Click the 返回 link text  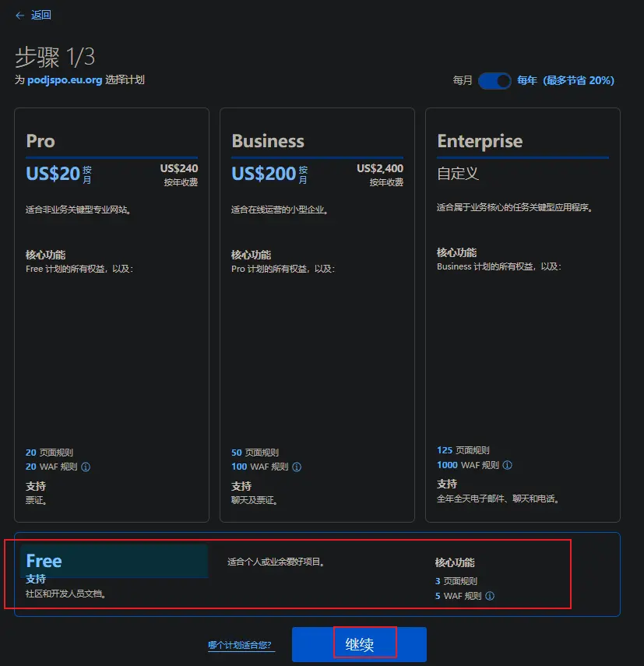click(x=41, y=16)
